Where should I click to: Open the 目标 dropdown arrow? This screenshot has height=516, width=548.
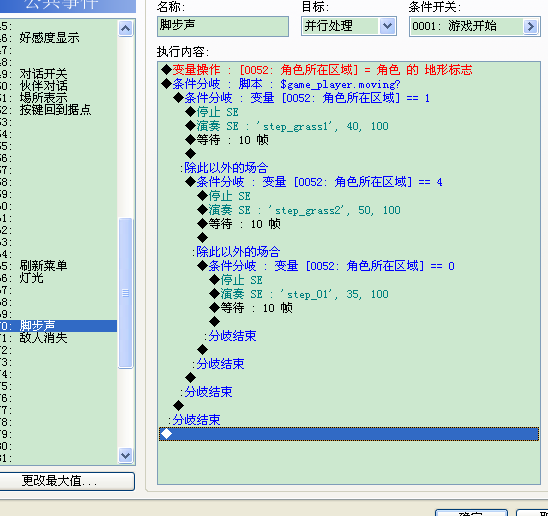tap(387, 26)
